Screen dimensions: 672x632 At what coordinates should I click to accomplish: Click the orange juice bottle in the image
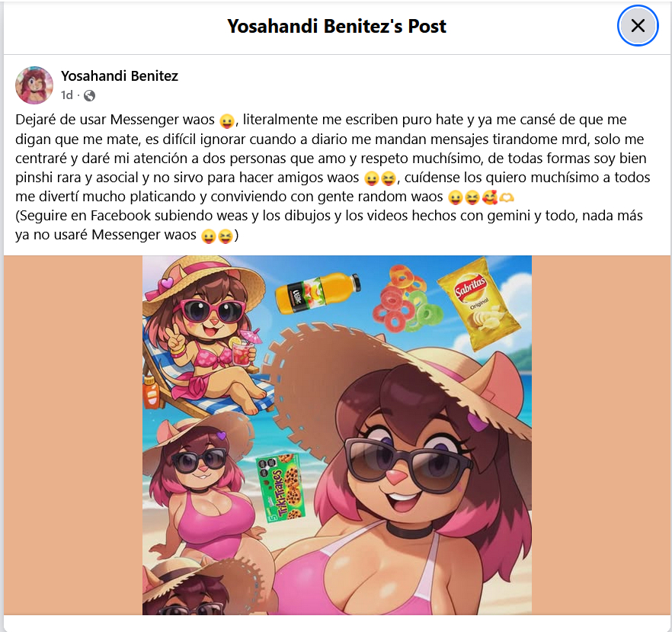pyautogui.click(x=318, y=291)
